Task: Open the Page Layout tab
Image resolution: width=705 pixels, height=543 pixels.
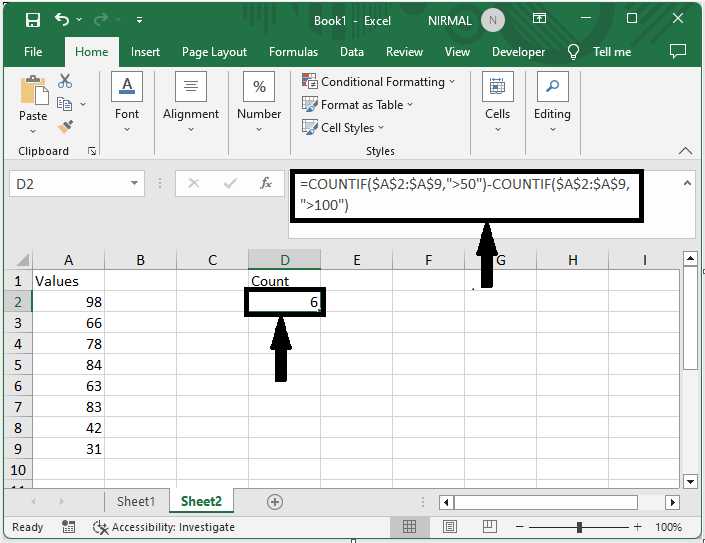Action: pos(214,52)
